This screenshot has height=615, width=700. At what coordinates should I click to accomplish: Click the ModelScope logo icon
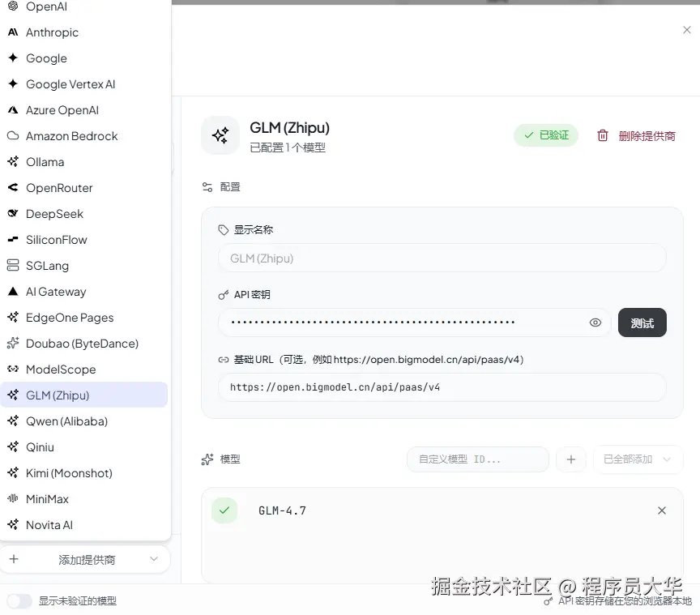click(13, 369)
